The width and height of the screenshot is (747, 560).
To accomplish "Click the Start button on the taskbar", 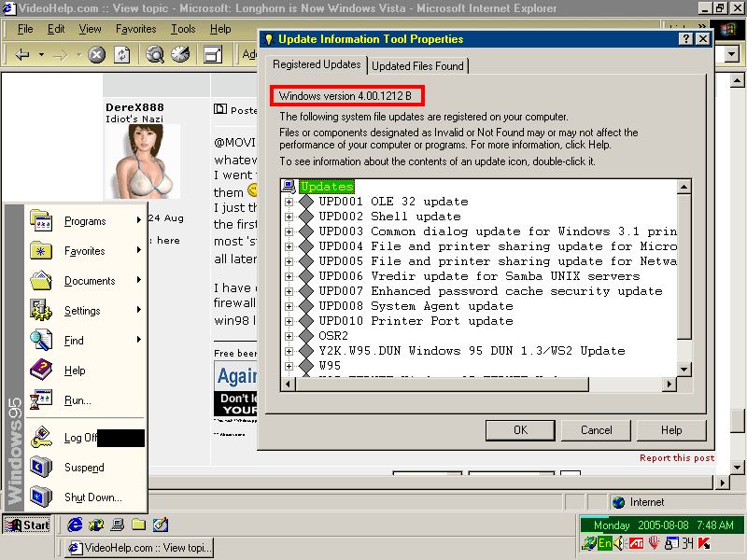I will 28,525.
